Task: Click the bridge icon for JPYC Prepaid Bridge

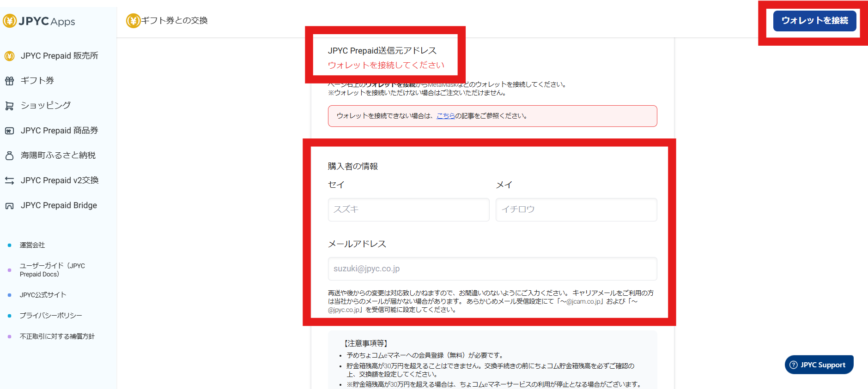Action: pyautogui.click(x=9, y=206)
